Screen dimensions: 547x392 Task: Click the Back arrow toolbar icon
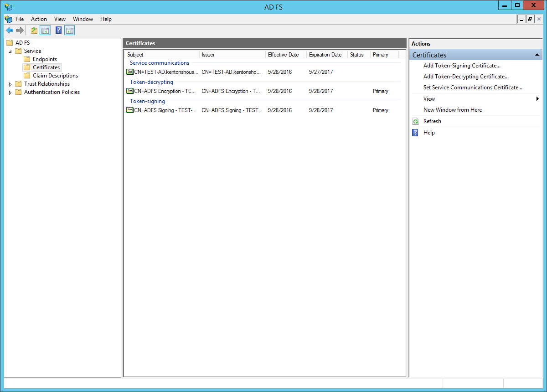(x=9, y=31)
